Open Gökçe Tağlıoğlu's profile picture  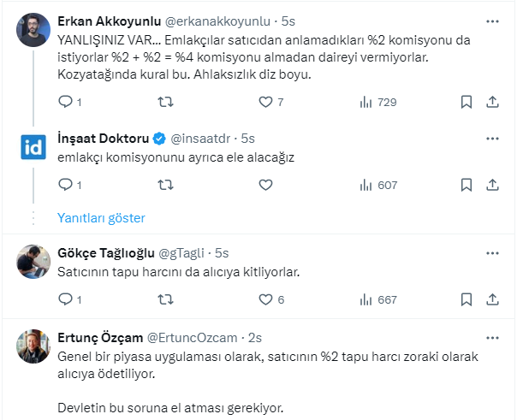pos(33,261)
